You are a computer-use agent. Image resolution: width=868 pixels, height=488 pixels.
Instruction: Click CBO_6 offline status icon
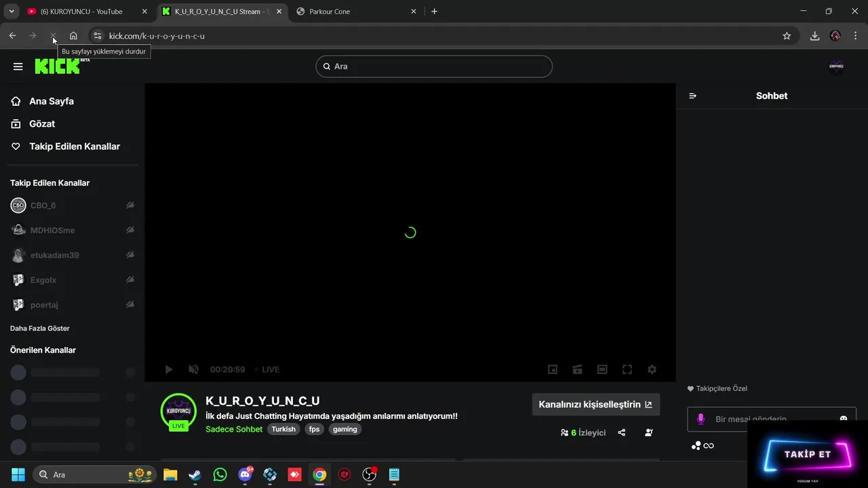130,205
